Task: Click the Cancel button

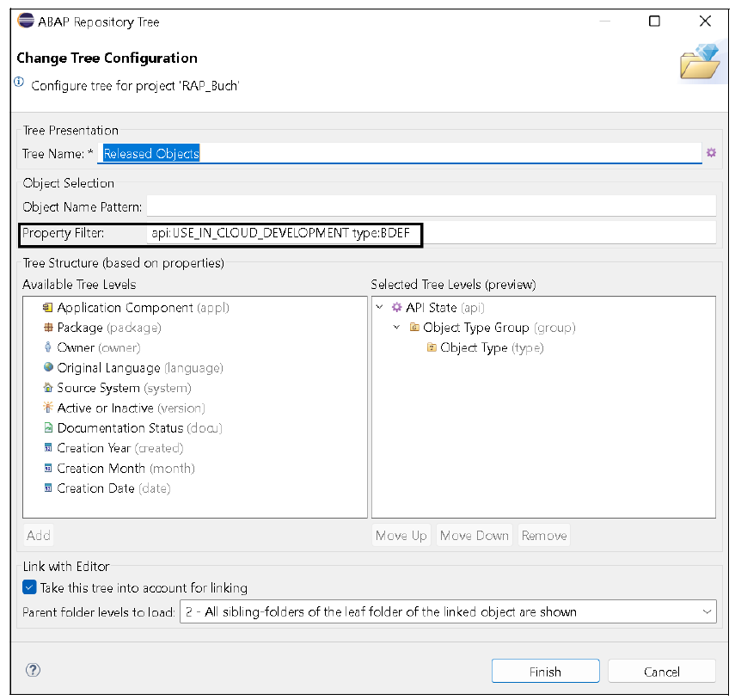Action: (x=661, y=671)
